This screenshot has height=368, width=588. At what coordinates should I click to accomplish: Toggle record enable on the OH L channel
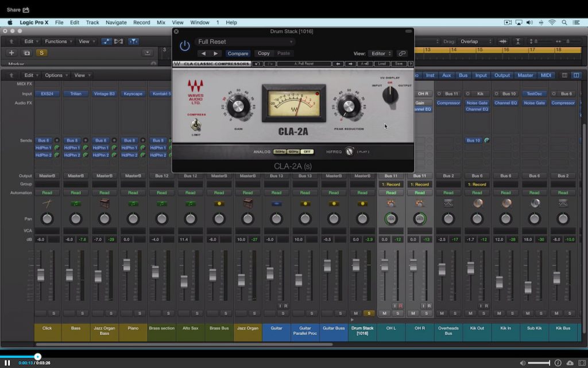click(x=400, y=306)
